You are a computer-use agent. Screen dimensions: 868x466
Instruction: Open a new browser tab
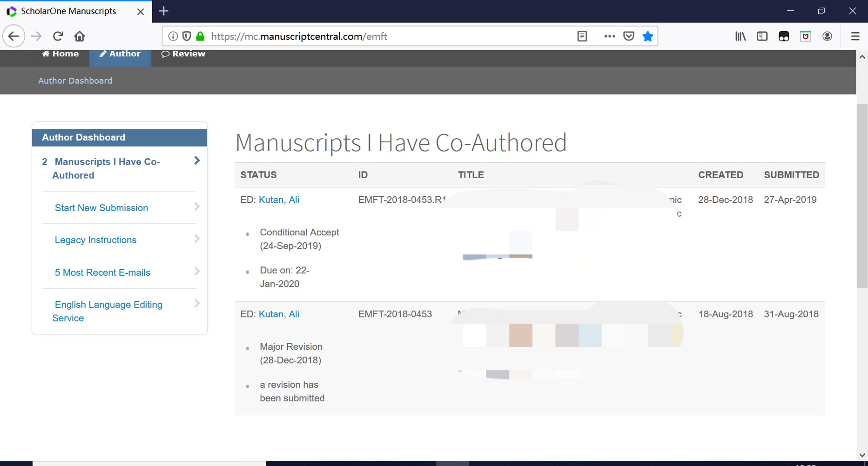[x=164, y=11]
